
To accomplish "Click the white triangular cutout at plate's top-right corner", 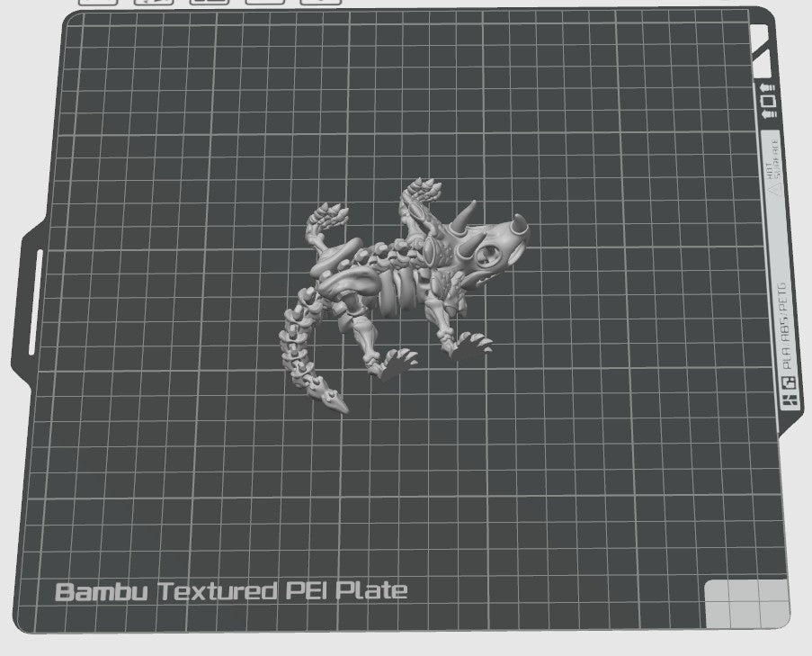I will click(763, 60).
